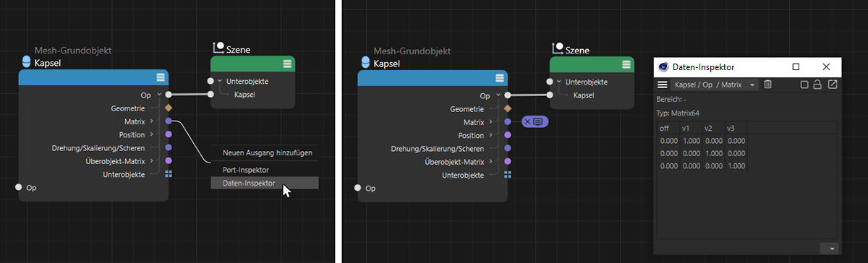The image size is (868, 263).
Task: Open the Kapsel node menu in the graph showing the context menu
Action: click(x=160, y=77)
